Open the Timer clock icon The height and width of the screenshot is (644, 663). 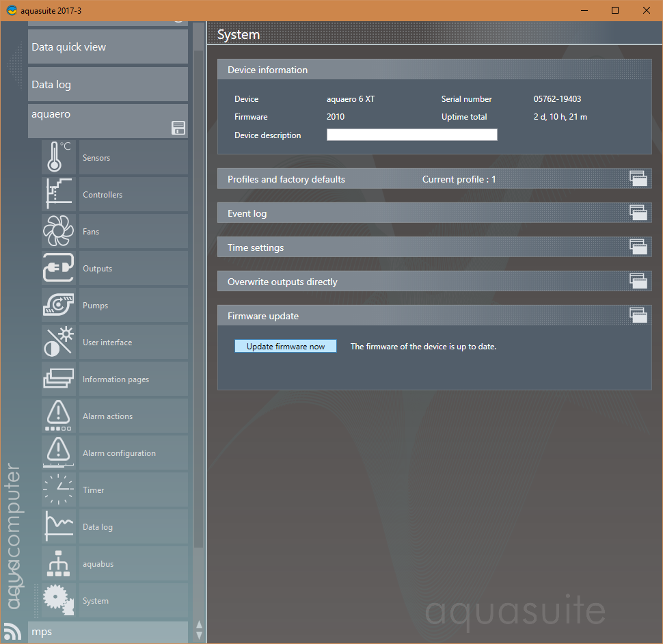click(59, 489)
